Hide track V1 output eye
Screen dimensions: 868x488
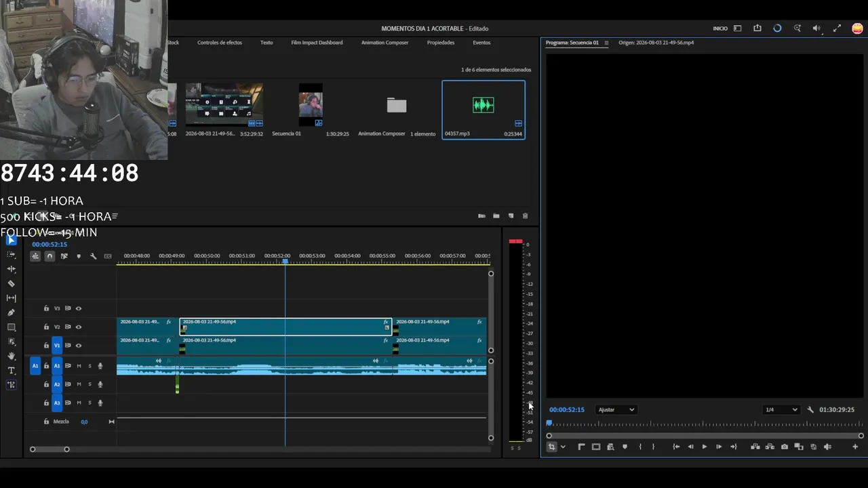click(79, 345)
